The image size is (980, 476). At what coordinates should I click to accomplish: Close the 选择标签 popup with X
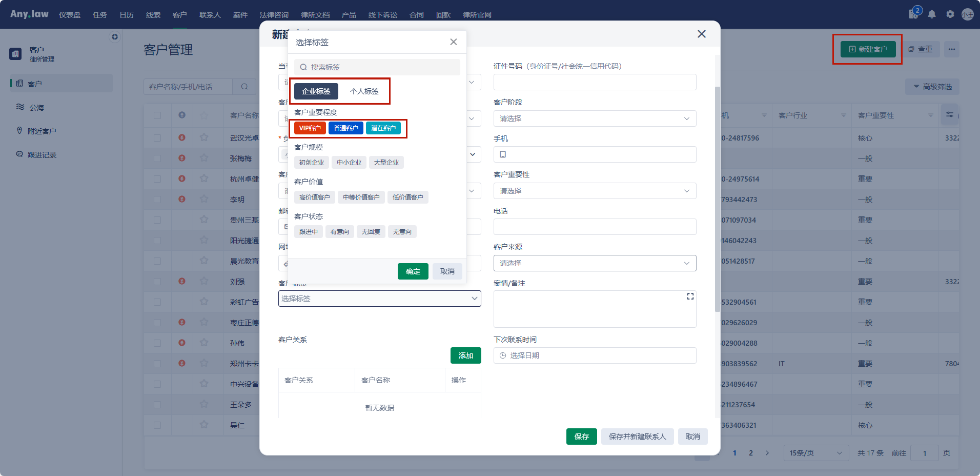tap(454, 42)
